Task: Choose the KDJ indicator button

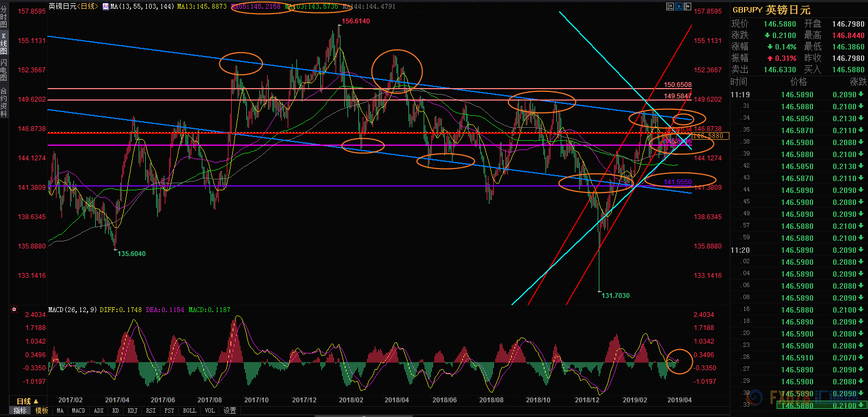Action: click(x=132, y=410)
